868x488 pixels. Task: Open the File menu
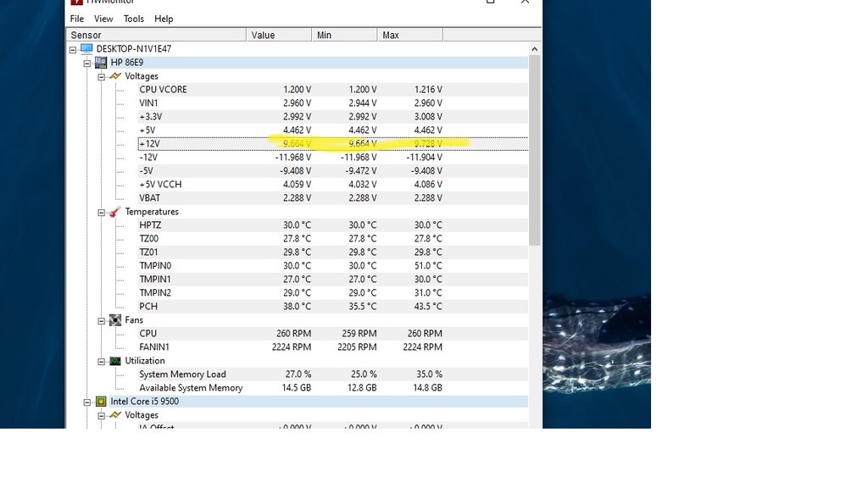tap(77, 19)
